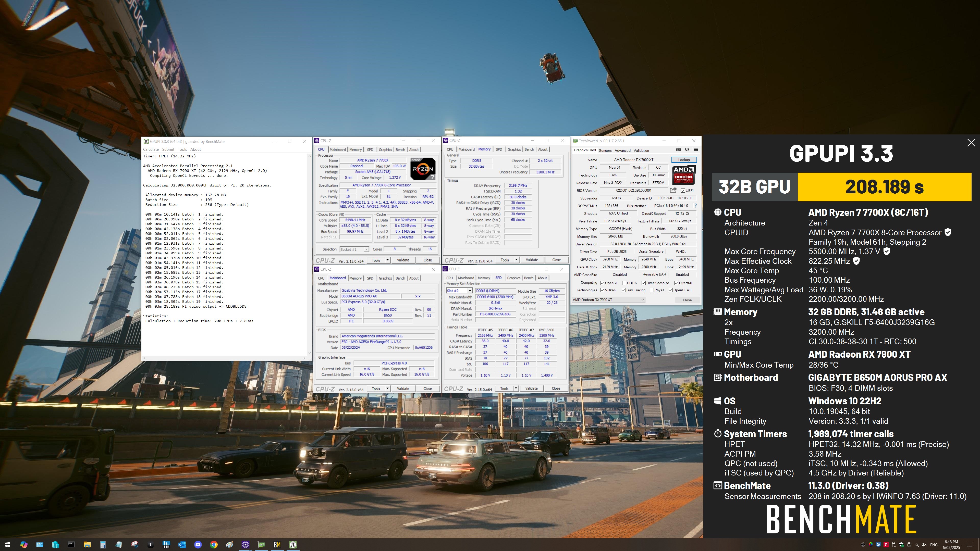Click the GPU-Z refresh icon
Screen dimensions: 980x551
tap(687, 149)
